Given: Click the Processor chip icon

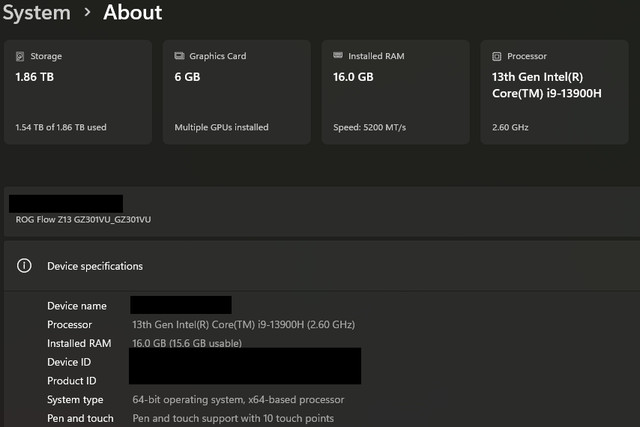Looking at the screenshot, I should coord(497,56).
